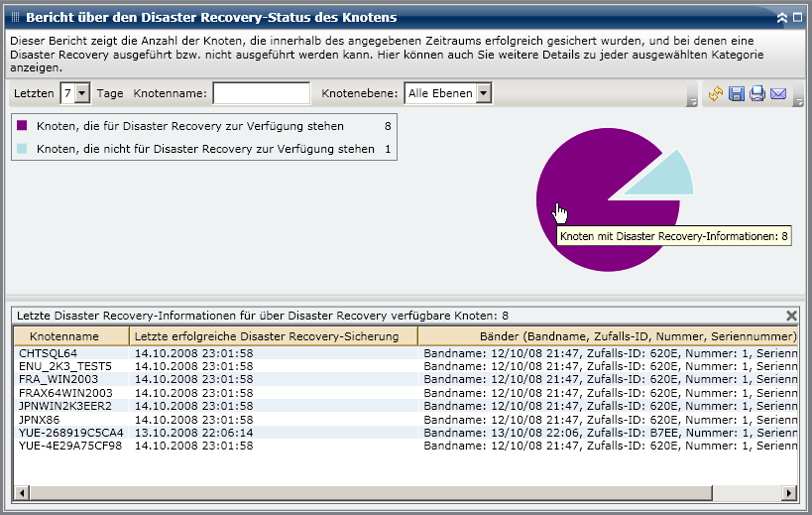
Task: Click the refresh report icon
Action: tap(715, 94)
